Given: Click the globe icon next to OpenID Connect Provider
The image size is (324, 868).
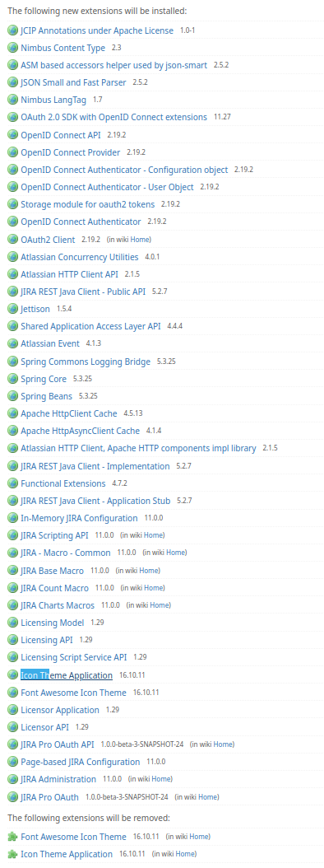Looking at the screenshot, I should tap(12, 153).
